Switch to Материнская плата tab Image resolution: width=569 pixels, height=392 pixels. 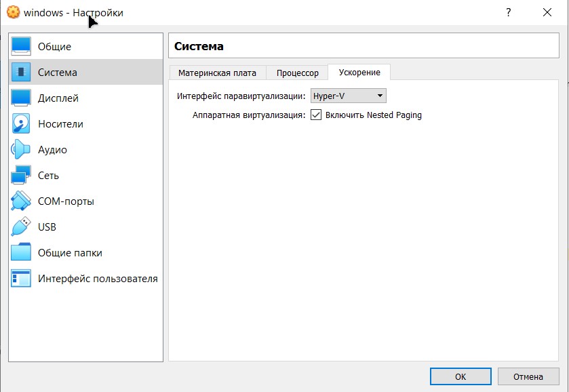pos(218,73)
